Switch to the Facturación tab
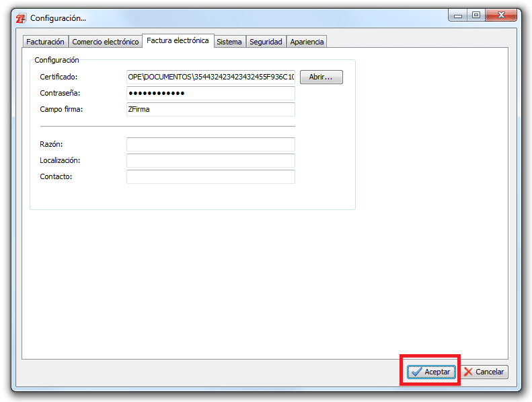This screenshot has height=402, width=532. (x=45, y=42)
